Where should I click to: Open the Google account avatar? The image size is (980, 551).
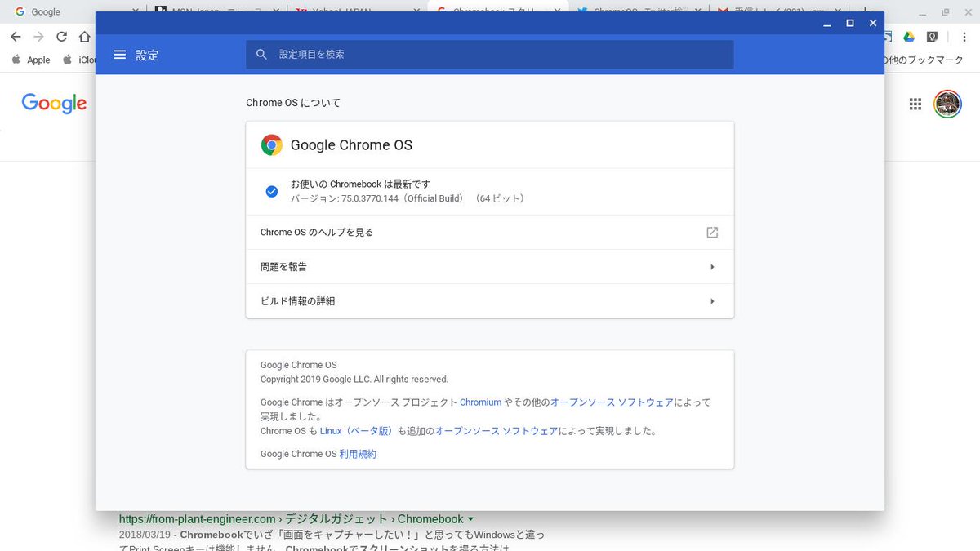[x=948, y=104]
